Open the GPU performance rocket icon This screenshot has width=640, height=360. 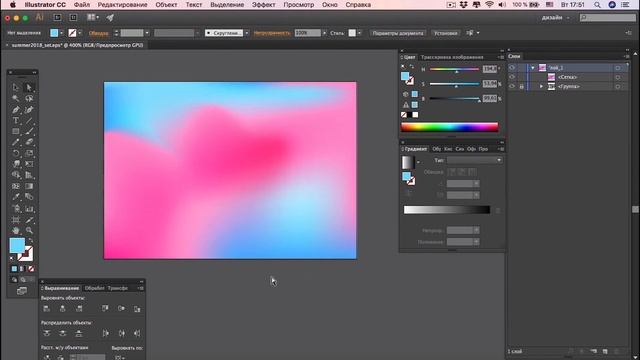point(110,18)
